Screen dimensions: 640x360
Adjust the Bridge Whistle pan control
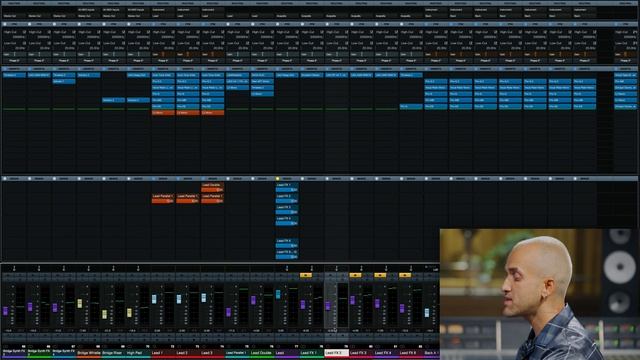click(89, 268)
